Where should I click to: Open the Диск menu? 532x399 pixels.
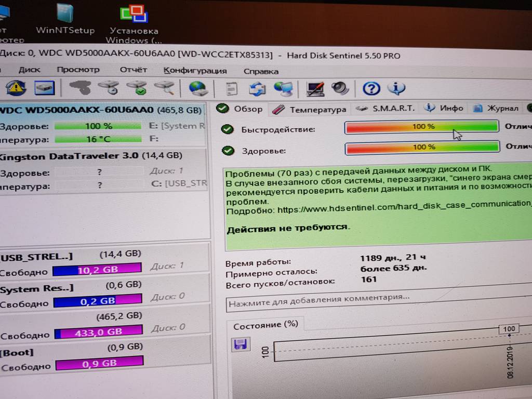coord(29,70)
